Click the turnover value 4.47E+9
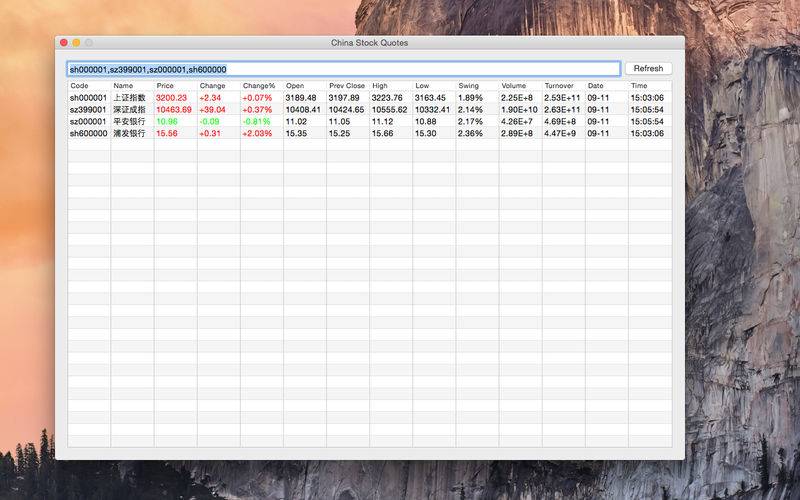The width and height of the screenshot is (800, 500). (560, 133)
